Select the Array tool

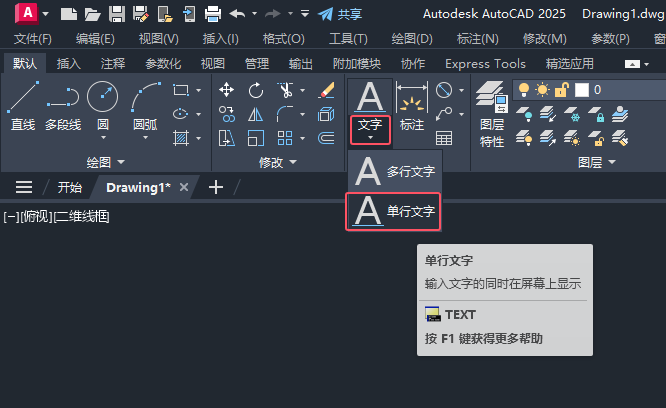(285, 138)
